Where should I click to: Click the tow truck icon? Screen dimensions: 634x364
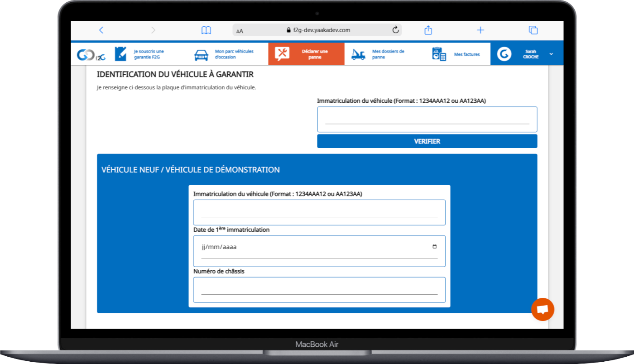(358, 54)
